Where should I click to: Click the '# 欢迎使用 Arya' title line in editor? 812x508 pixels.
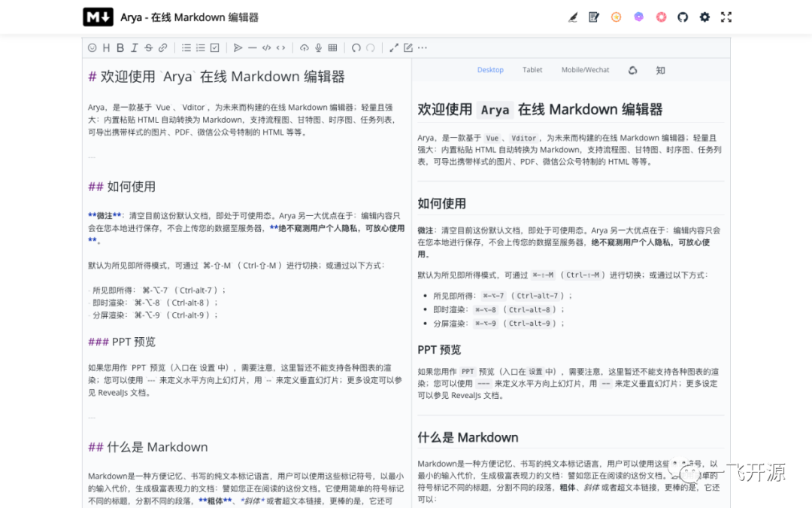(x=217, y=77)
